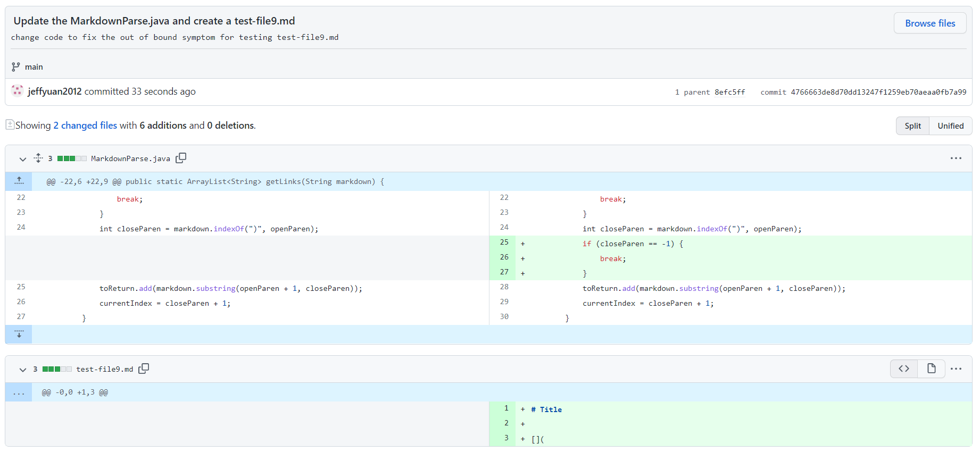Click the commit title text
The height and width of the screenshot is (452, 980).
point(154,21)
